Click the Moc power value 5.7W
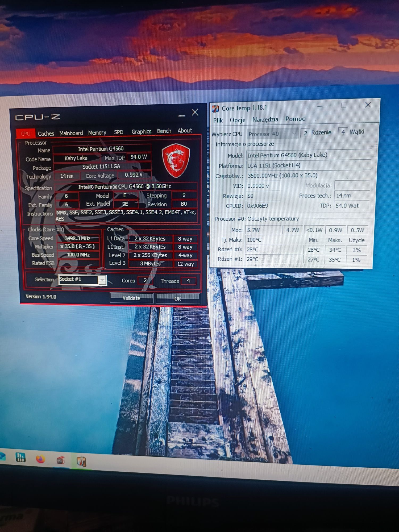 [263, 230]
